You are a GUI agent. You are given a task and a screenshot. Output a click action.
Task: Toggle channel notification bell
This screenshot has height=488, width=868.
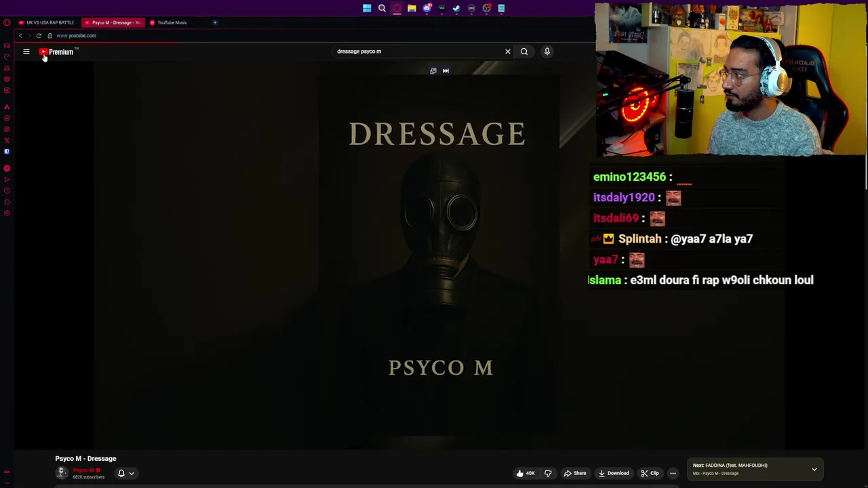121,473
